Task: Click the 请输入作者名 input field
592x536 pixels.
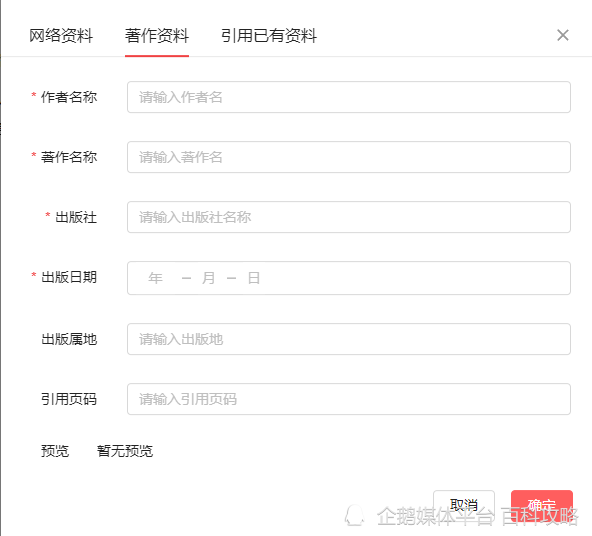Action: click(348, 97)
